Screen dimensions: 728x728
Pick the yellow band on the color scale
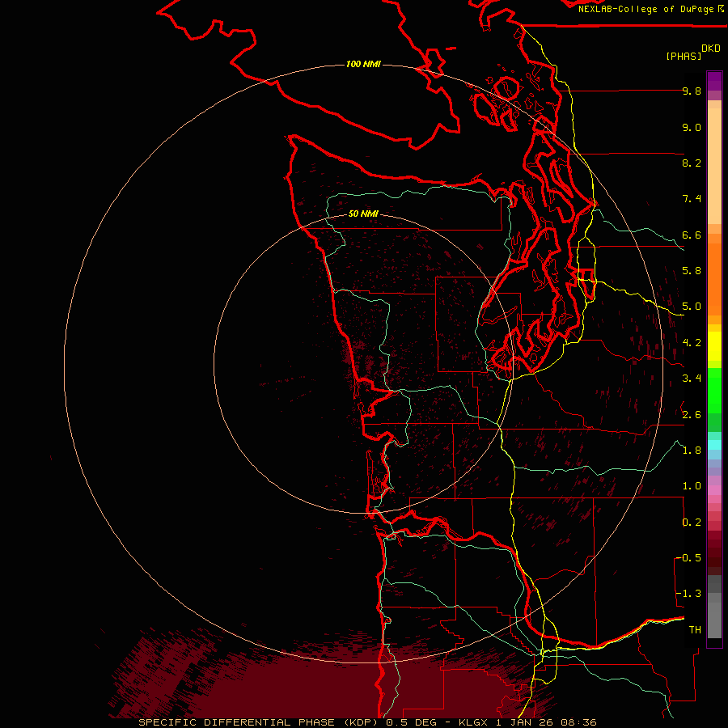pyautogui.click(x=714, y=346)
